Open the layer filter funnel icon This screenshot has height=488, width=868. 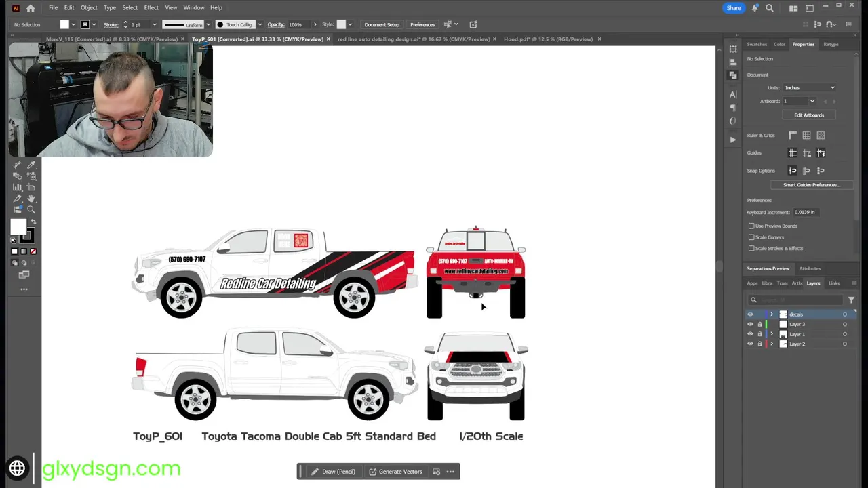(851, 300)
